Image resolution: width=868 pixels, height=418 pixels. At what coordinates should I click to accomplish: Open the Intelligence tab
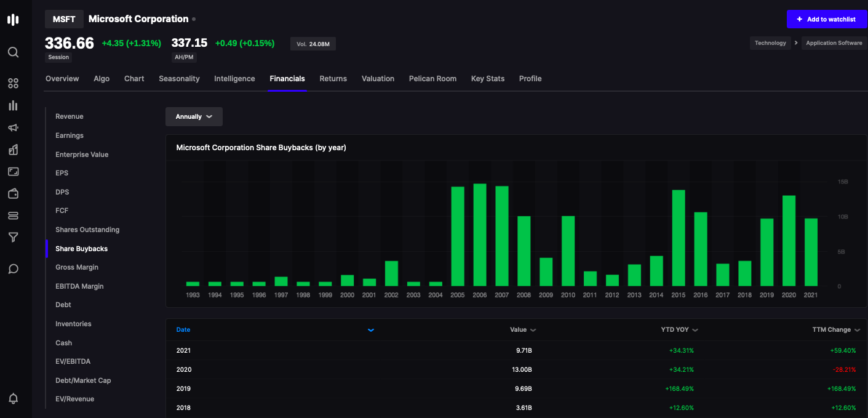pos(234,79)
